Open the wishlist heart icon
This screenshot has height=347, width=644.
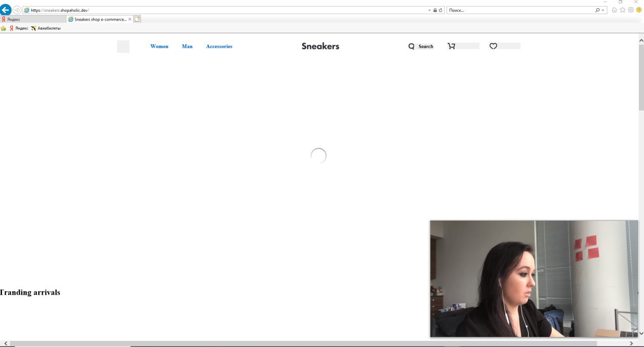pyautogui.click(x=494, y=46)
